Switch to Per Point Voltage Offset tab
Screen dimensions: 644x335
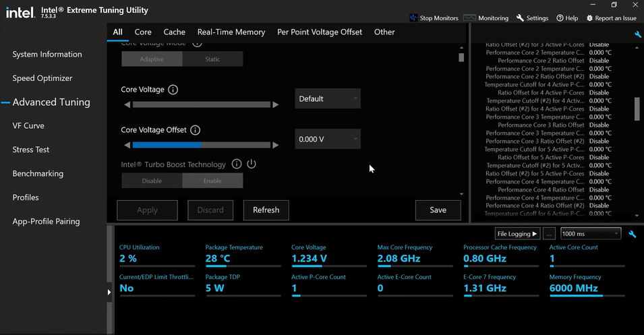pyautogui.click(x=320, y=32)
